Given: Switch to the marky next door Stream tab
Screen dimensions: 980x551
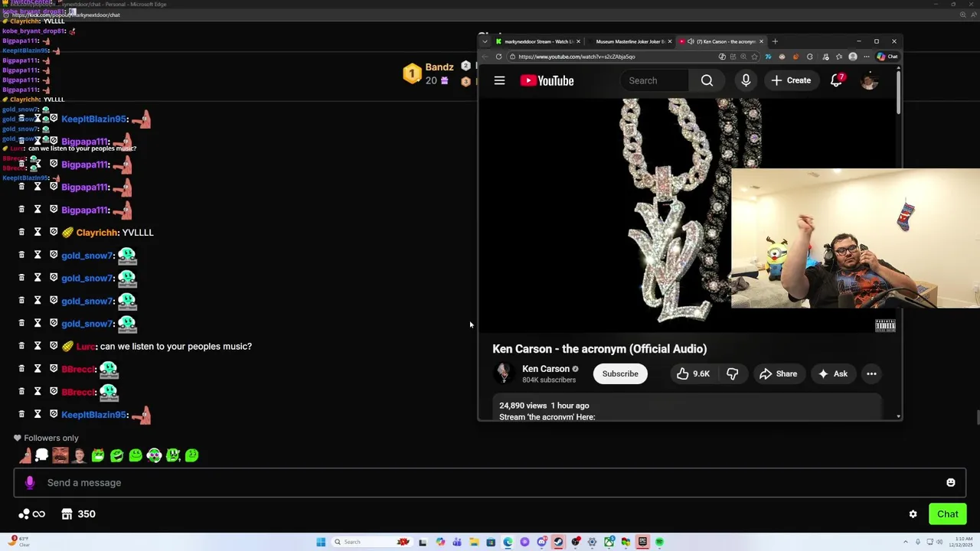Looking at the screenshot, I should [539, 41].
